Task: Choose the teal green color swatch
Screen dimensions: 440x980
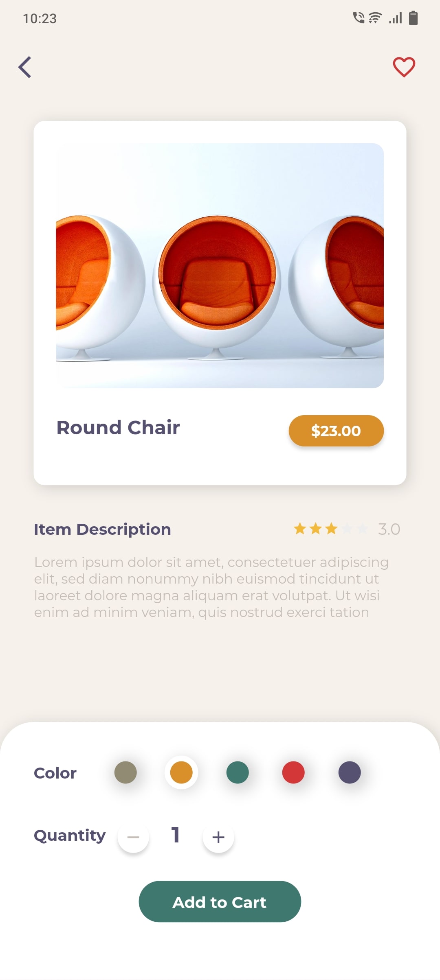Action: click(238, 772)
